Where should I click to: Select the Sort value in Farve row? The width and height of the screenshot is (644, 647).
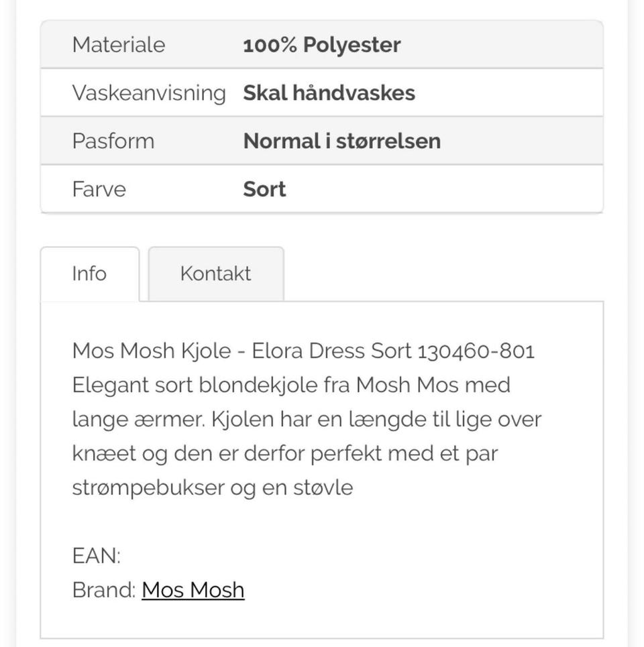tap(264, 189)
